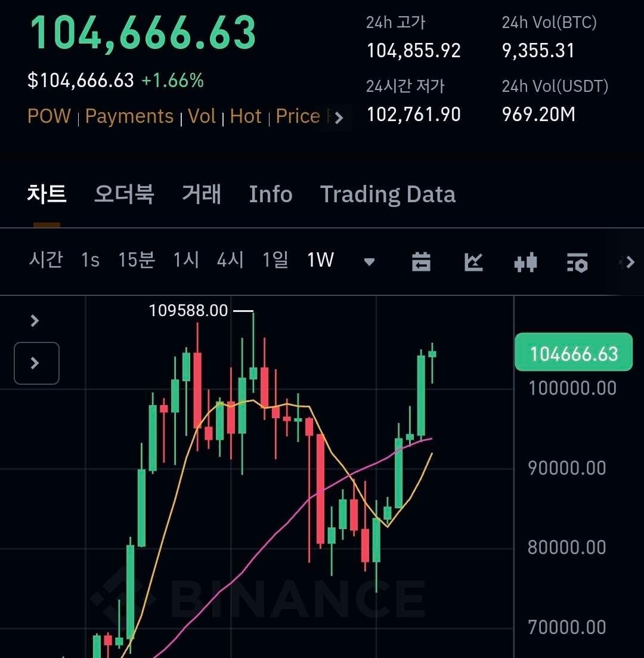Open the more time intervals dropdown
The height and width of the screenshot is (658, 644).
pos(369,261)
